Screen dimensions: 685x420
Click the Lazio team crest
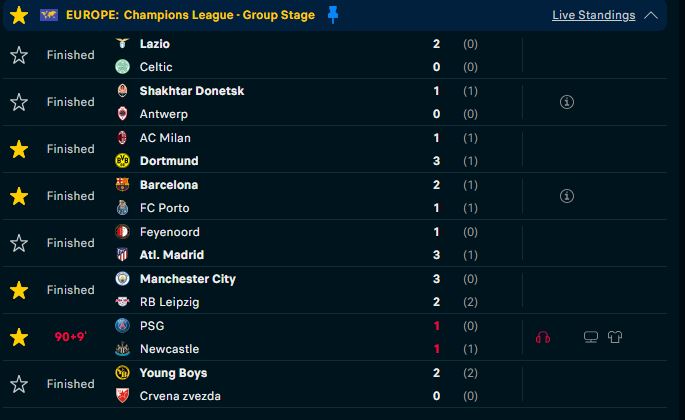pos(122,43)
